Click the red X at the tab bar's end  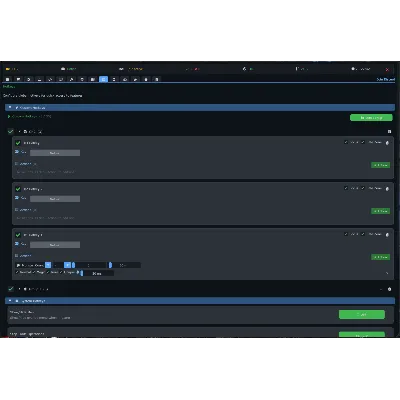click(x=387, y=69)
